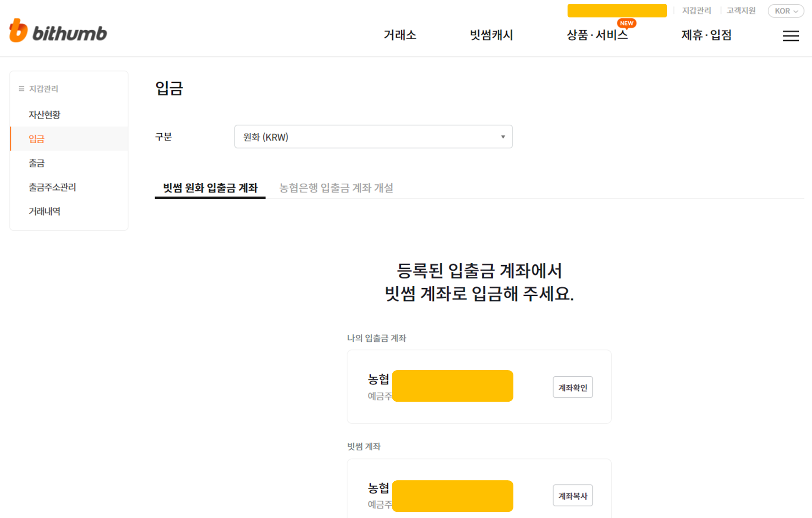Expand the 원화 (KRW) currency selector
This screenshot has height=518, width=812.
(373, 137)
